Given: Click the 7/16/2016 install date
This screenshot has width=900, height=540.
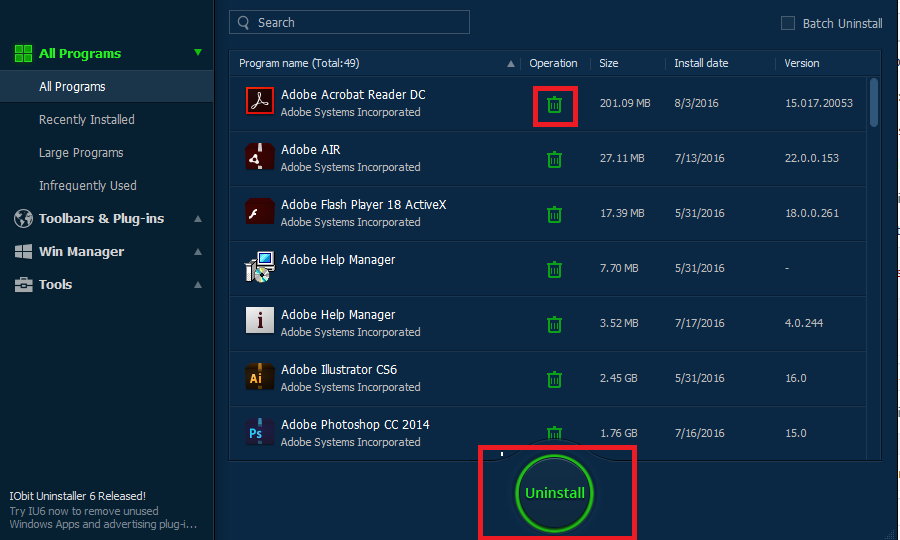Looking at the screenshot, I should point(699,433).
